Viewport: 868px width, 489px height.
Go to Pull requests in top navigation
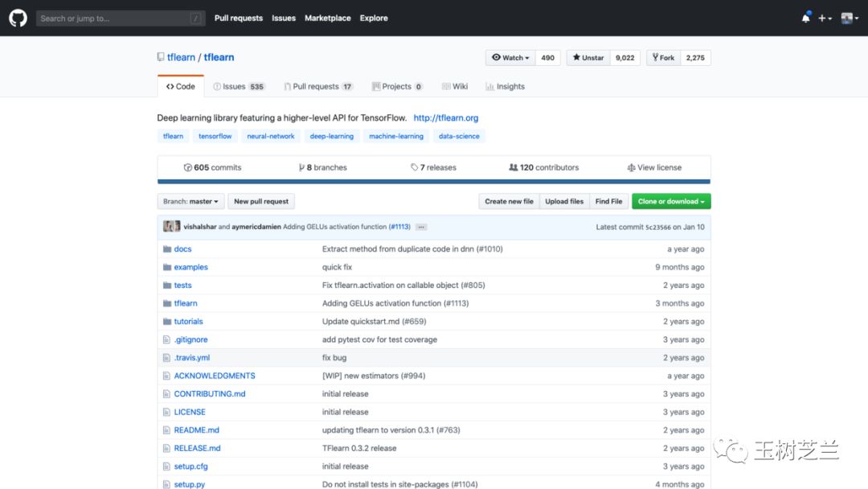pos(239,18)
